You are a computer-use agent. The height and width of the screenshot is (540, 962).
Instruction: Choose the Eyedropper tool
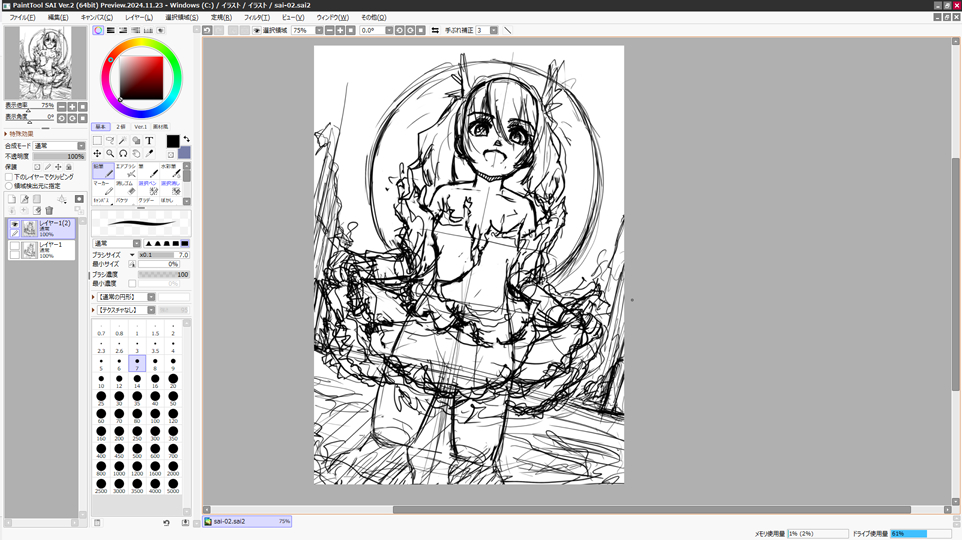click(149, 154)
